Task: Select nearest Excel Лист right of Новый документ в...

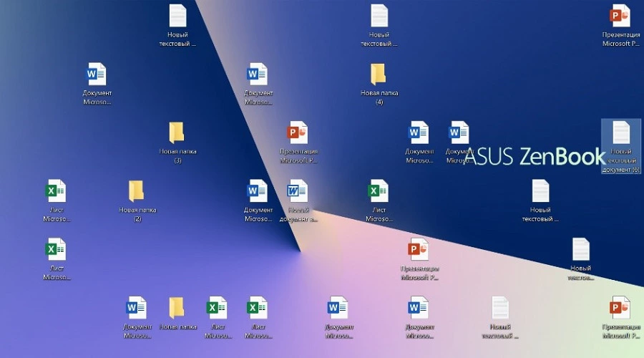Action: [x=379, y=201]
